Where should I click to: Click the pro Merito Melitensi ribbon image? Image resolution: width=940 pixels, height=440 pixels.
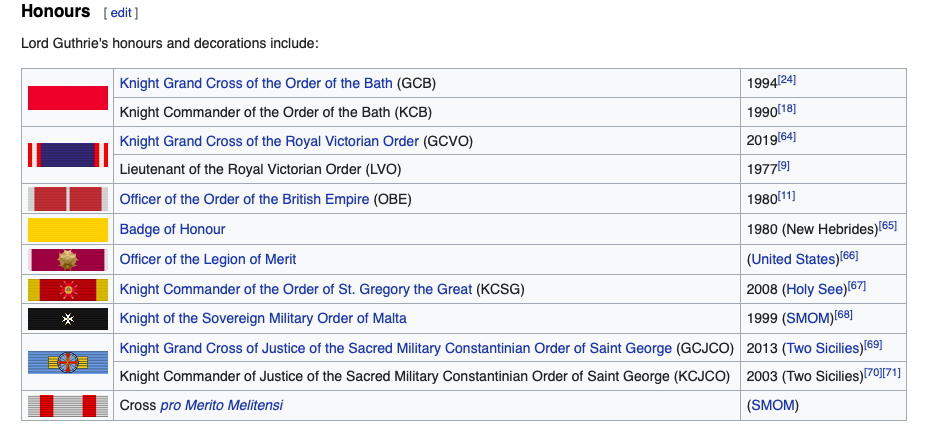tap(68, 406)
